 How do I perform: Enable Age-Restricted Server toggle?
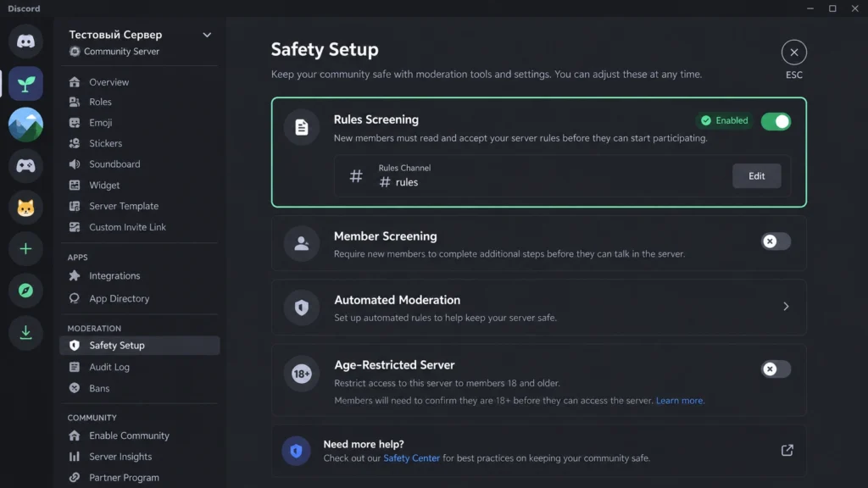point(776,369)
